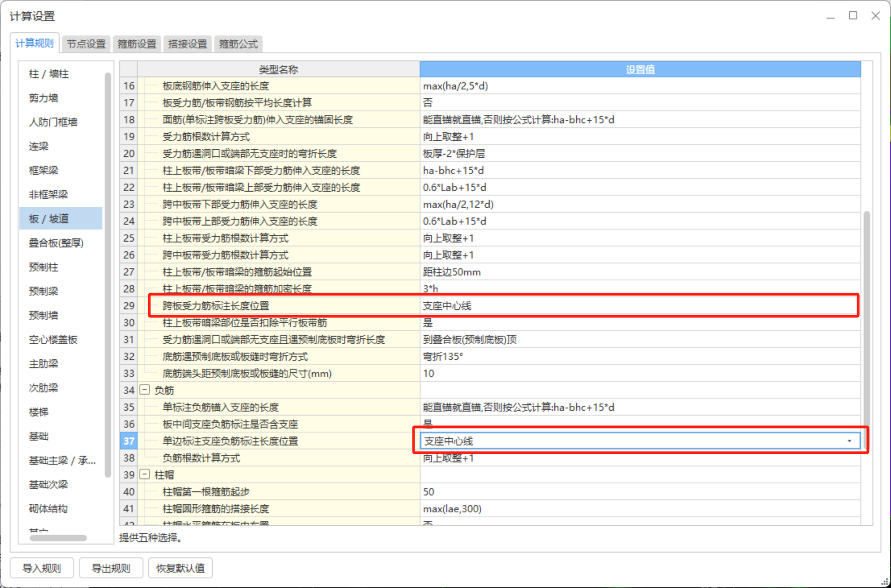The image size is (891, 588).
Task: Open the 搭接设置 tab
Action: point(187,44)
